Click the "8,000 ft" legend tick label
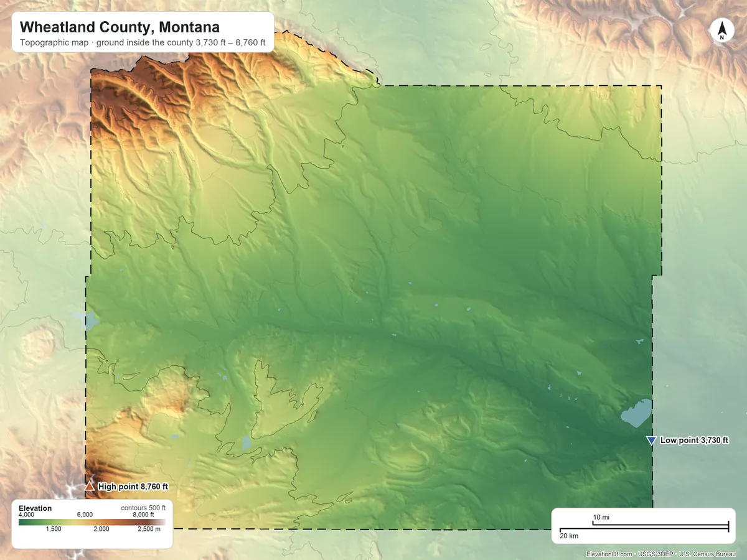This screenshot has height=560, width=747. 144,515
